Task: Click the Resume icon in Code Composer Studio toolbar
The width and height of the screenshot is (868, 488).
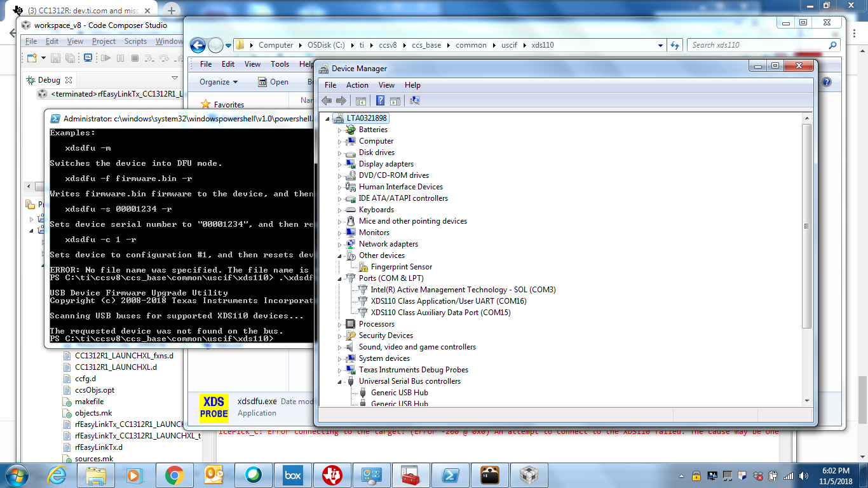Action: tap(105, 58)
